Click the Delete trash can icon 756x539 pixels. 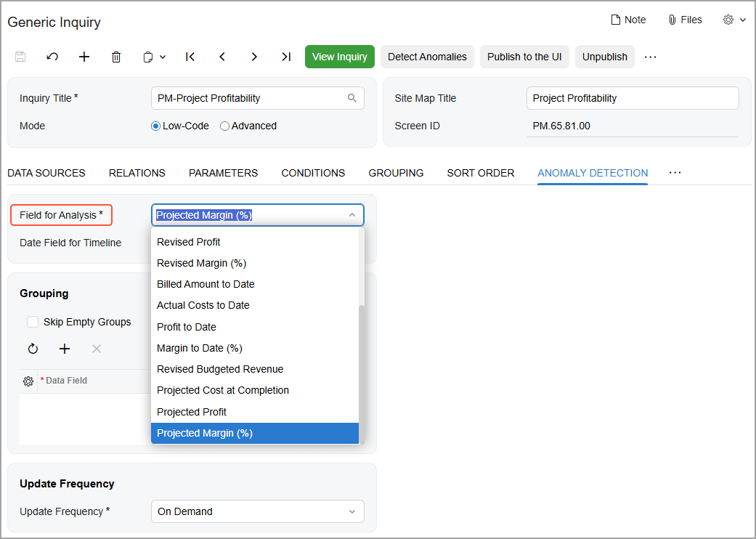click(116, 57)
